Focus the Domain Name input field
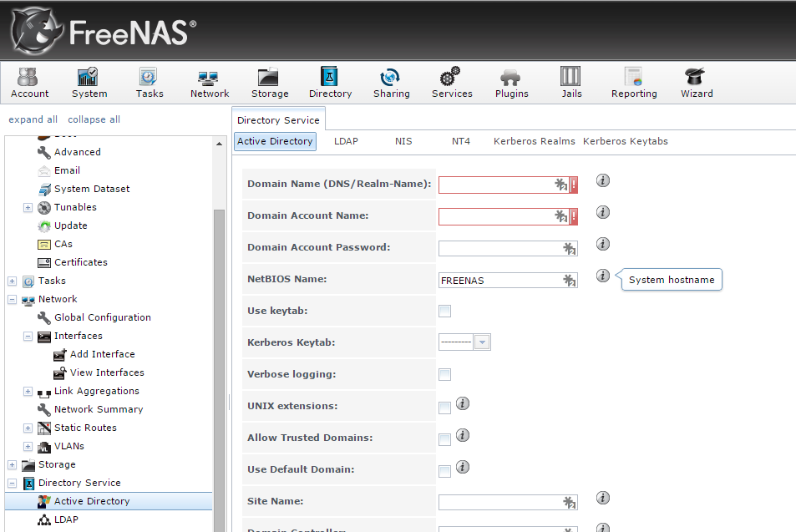 point(508,185)
